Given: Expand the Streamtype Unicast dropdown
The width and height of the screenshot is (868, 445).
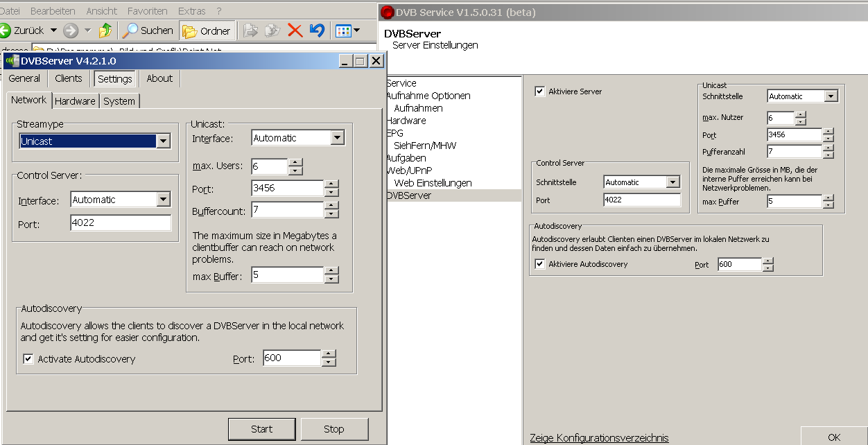Looking at the screenshot, I should [x=164, y=141].
